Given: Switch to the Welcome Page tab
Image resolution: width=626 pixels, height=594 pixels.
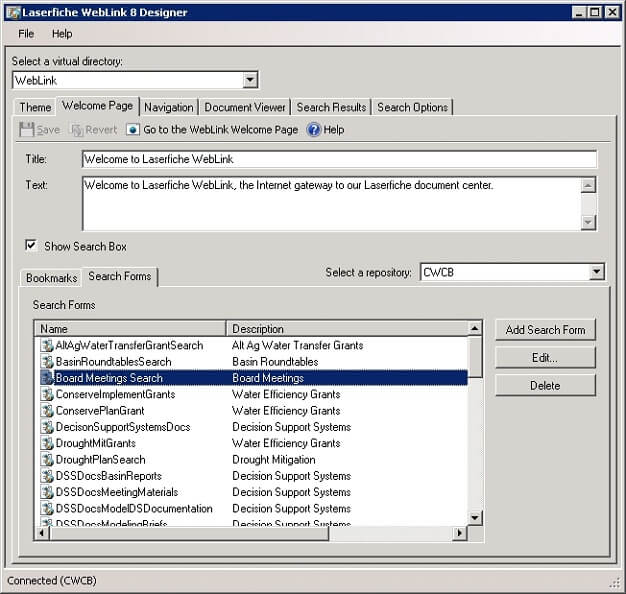Looking at the screenshot, I should tap(97, 106).
